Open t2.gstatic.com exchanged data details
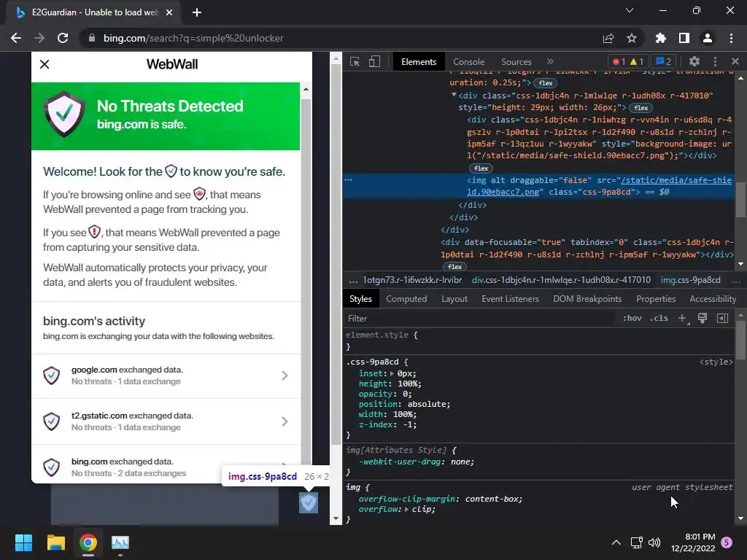This screenshot has height=560, width=747. click(x=166, y=421)
